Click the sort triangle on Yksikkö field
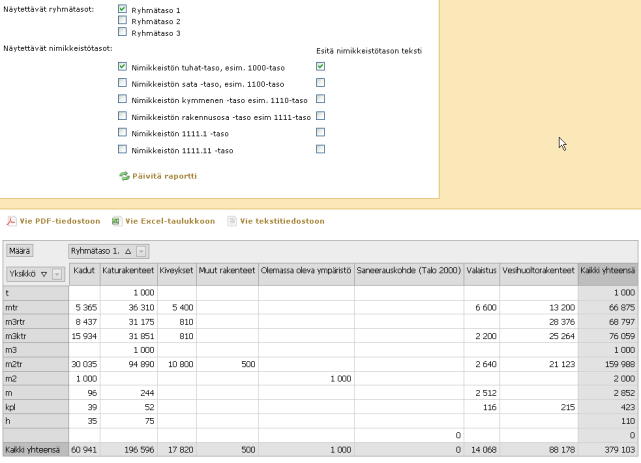The height and width of the screenshot is (463, 641). click(x=43, y=273)
